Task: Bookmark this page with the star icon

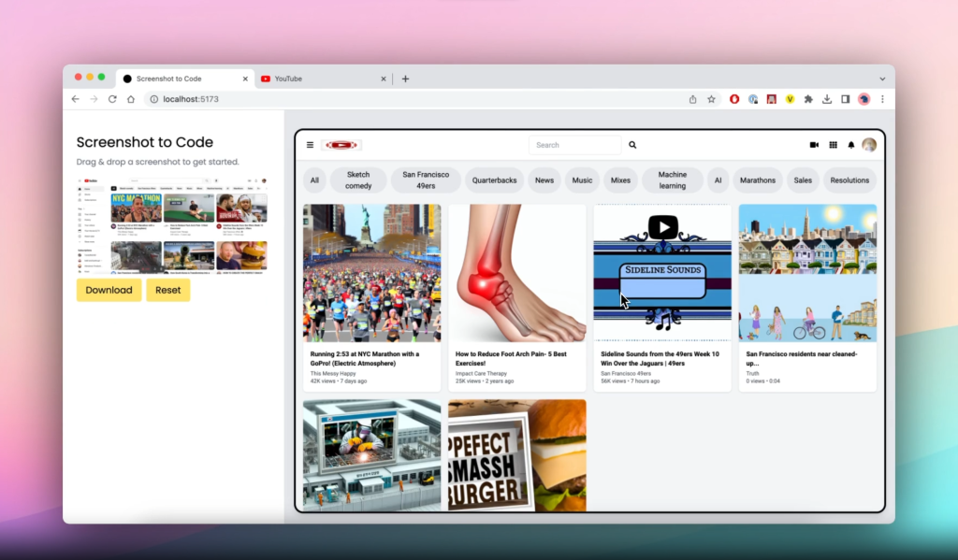Action: click(x=711, y=99)
